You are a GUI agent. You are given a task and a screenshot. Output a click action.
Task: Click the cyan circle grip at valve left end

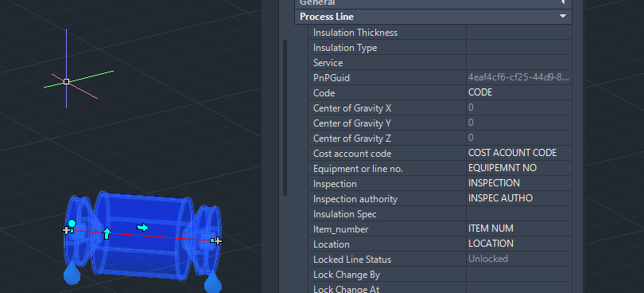[72, 224]
